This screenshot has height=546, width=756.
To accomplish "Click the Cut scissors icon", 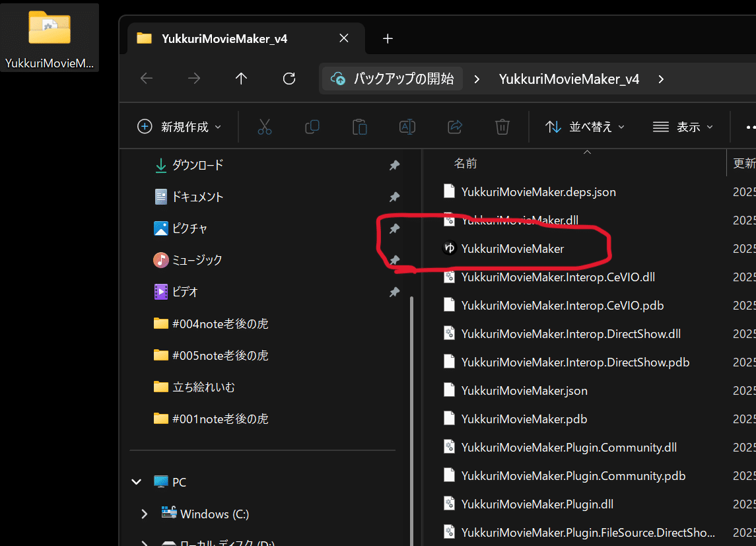I will coord(264,127).
